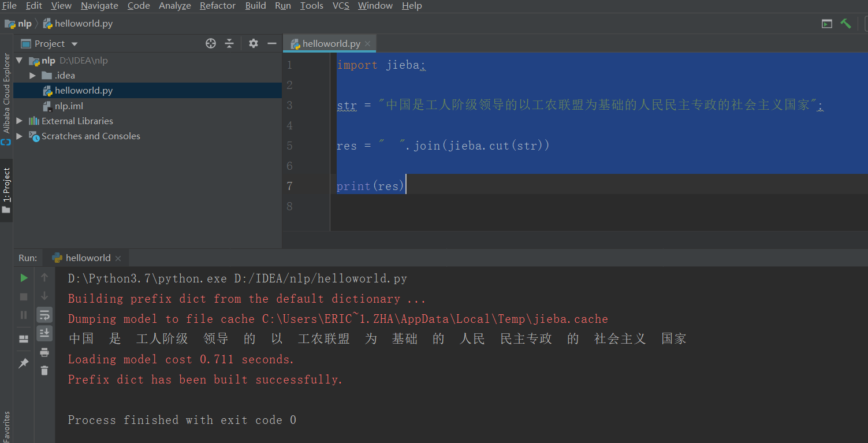This screenshot has height=443, width=868.
Task: Click the D:/IDEA/nlp/helloworld.py path in console
Action: [x=321, y=278]
